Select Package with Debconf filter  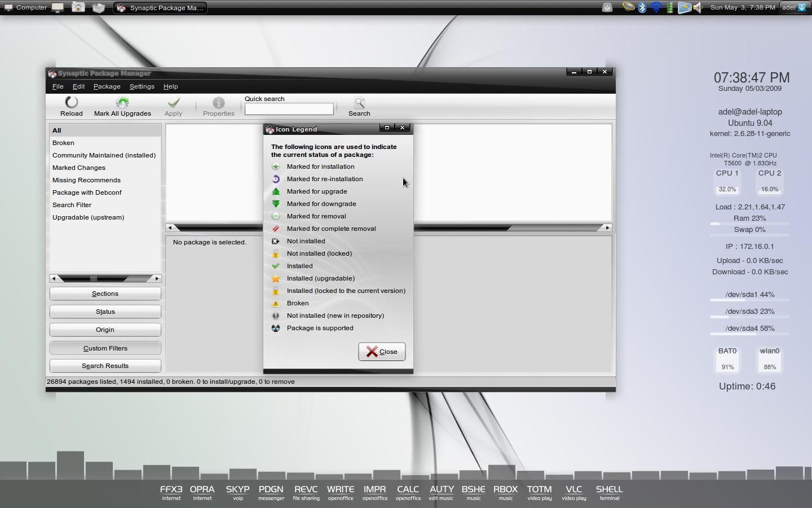coord(105,192)
